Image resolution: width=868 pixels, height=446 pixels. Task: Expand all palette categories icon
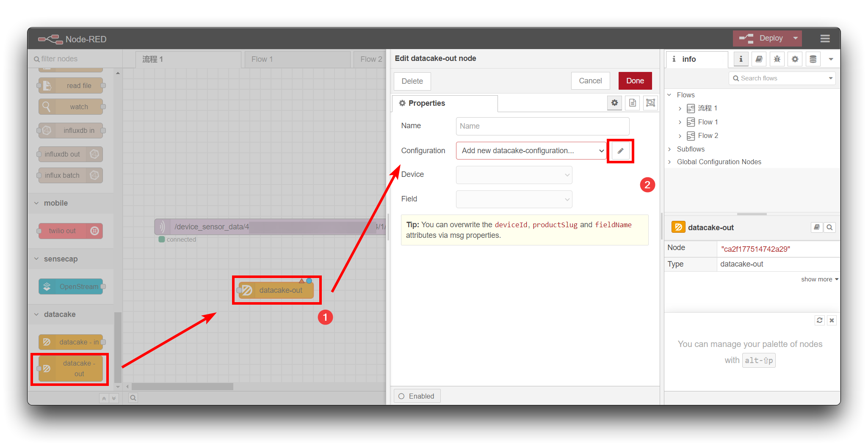[114, 398]
